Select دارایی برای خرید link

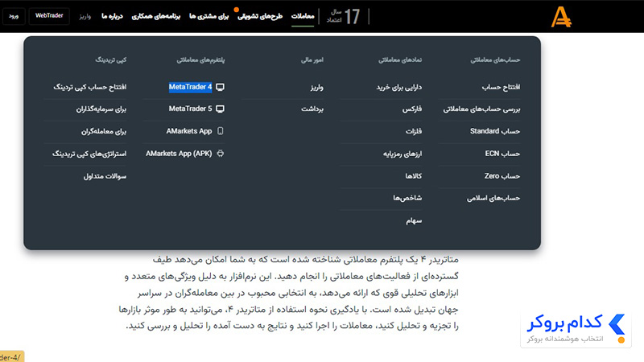coord(399,87)
